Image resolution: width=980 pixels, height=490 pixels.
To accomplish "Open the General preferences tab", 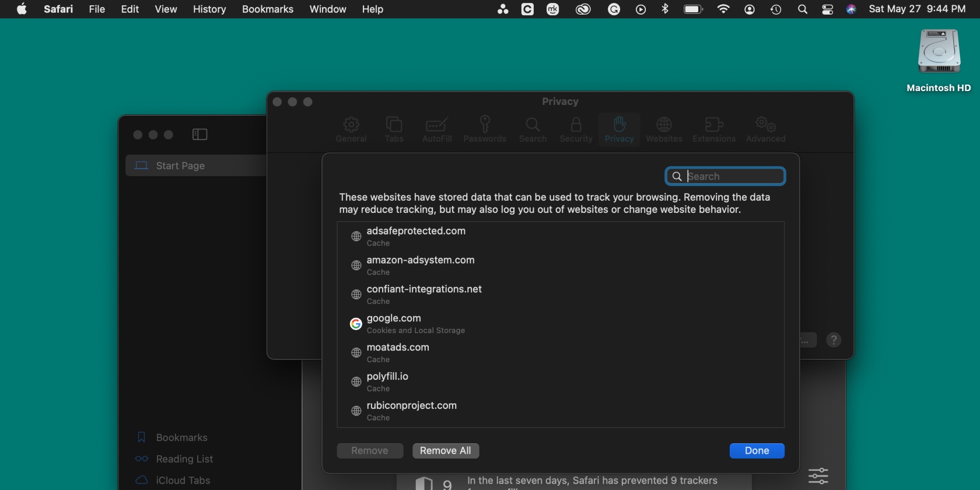I will pyautogui.click(x=351, y=129).
